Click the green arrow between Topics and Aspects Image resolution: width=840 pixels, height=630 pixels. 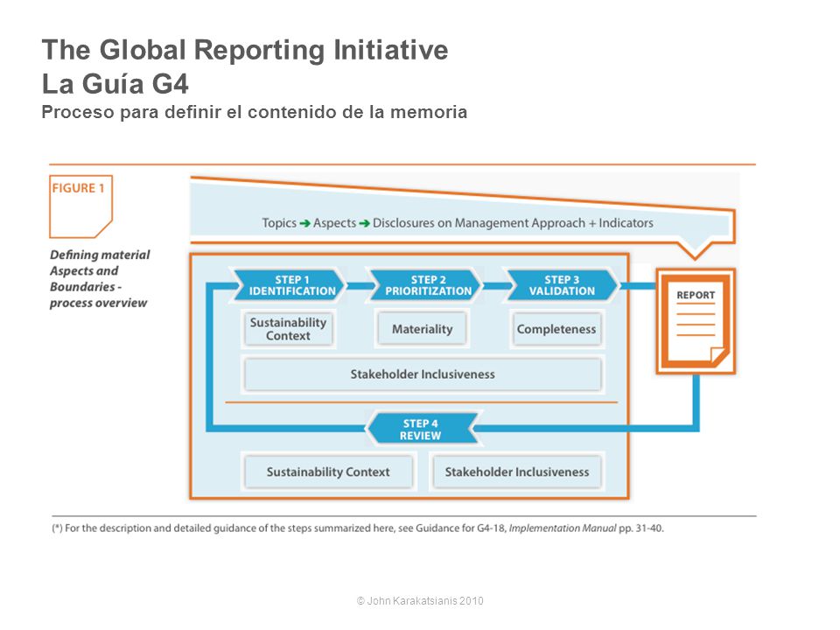pos(304,223)
